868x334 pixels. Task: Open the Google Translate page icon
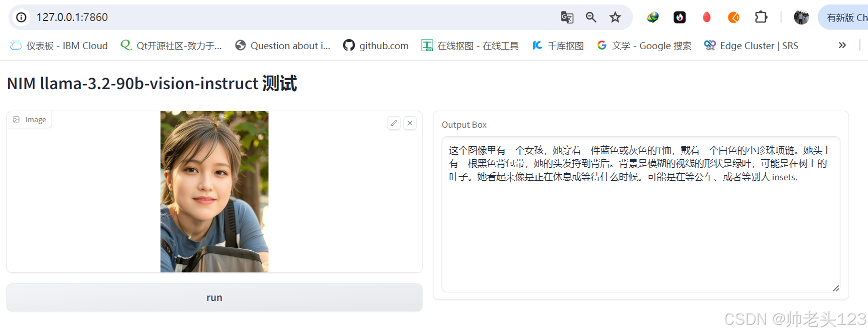567,18
